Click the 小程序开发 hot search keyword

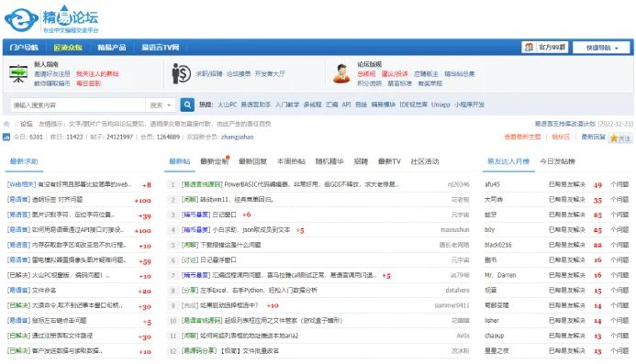pos(469,105)
